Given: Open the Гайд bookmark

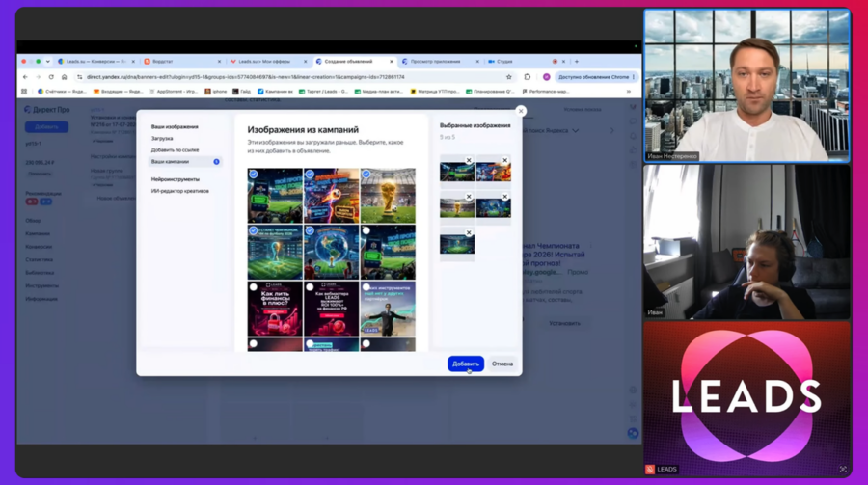Looking at the screenshot, I should pyautogui.click(x=242, y=92).
